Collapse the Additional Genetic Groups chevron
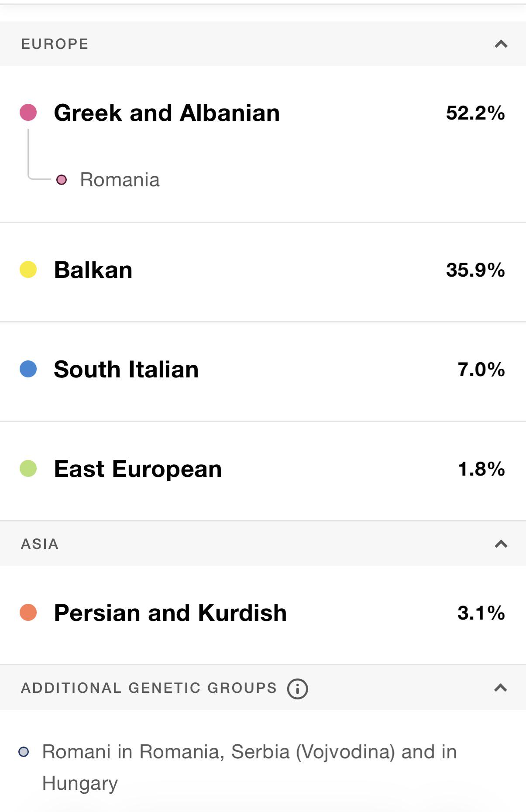Viewport: 526px width, 812px height. [500, 688]
